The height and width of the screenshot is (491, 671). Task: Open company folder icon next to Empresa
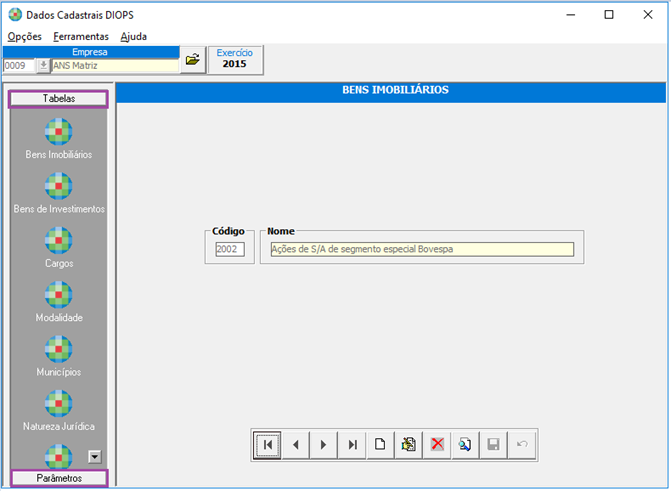coord(193,60)
